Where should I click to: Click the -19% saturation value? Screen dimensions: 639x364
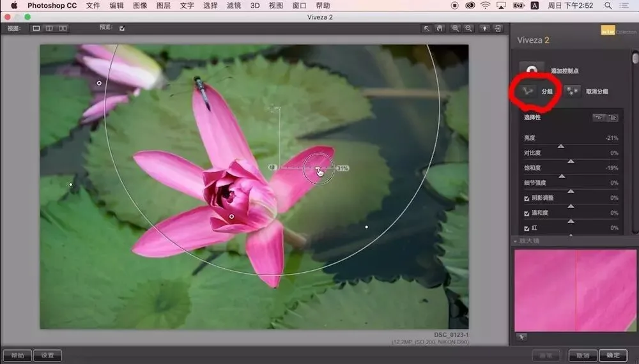click(x=612, y=168)
